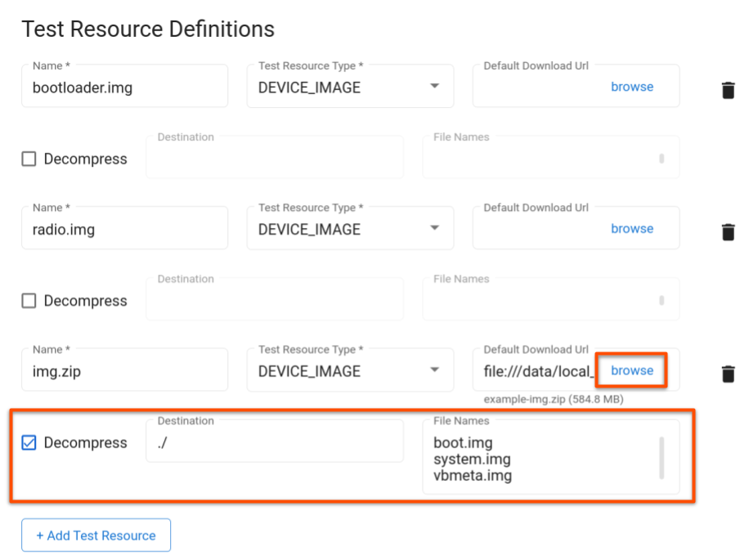The image size is (749, 560).
Task: Remove the img.zip resource via trash icon
Action: point(728,374)
